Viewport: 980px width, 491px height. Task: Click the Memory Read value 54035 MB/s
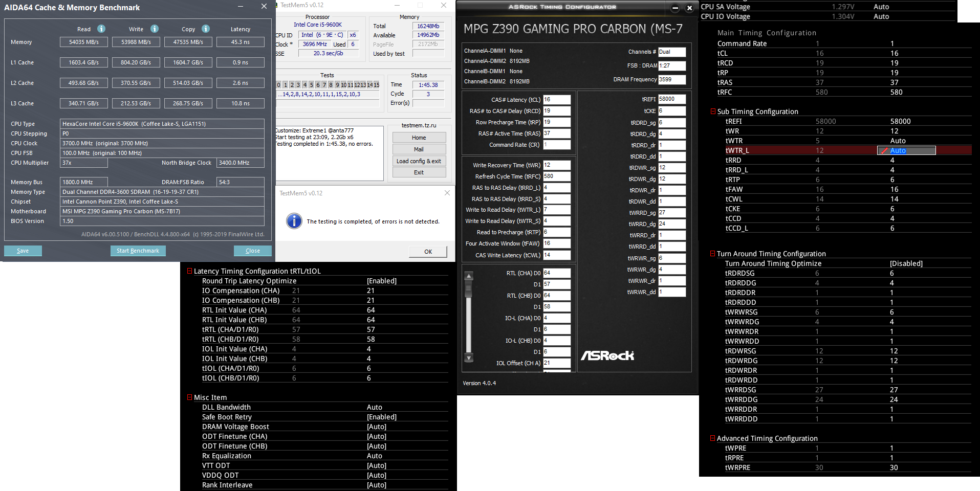click(x=84, y=42)
